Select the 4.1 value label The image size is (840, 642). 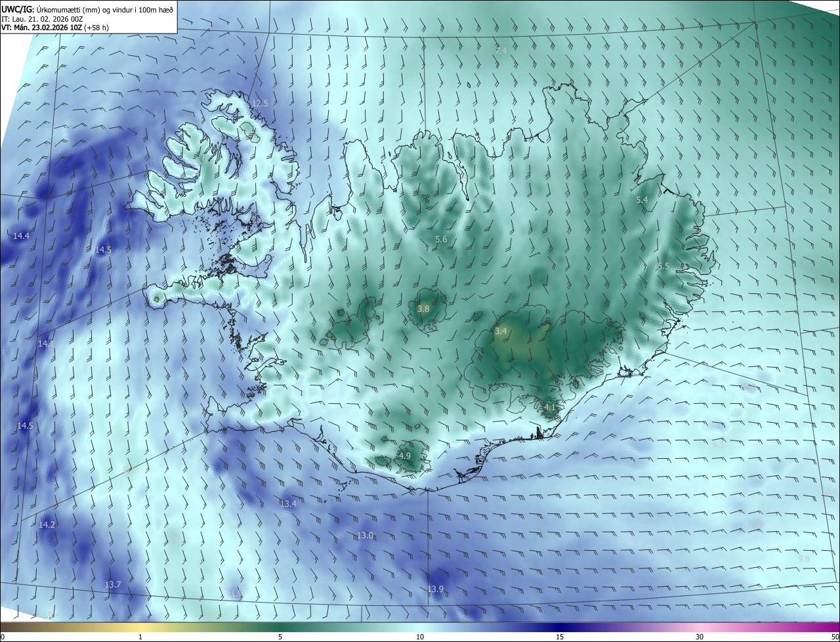pos(550,407)
